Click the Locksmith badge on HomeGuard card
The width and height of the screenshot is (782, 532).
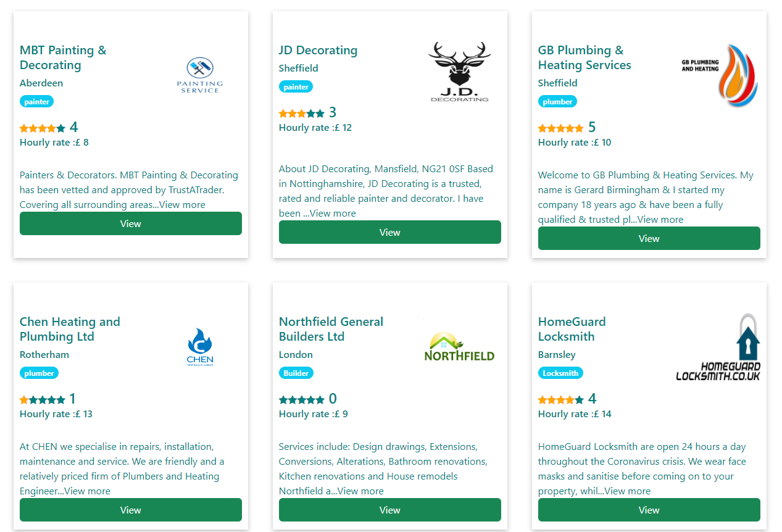pos(560,373)
